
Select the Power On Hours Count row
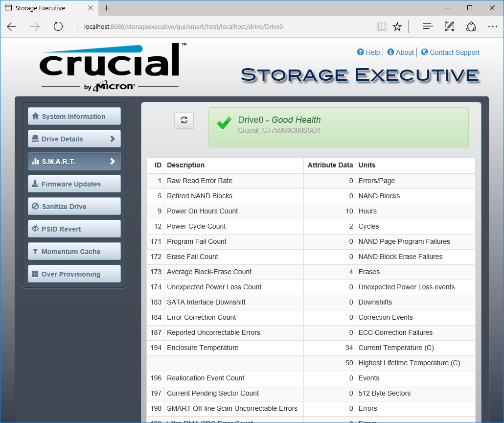pyautogui.click(x=311, y=211)
